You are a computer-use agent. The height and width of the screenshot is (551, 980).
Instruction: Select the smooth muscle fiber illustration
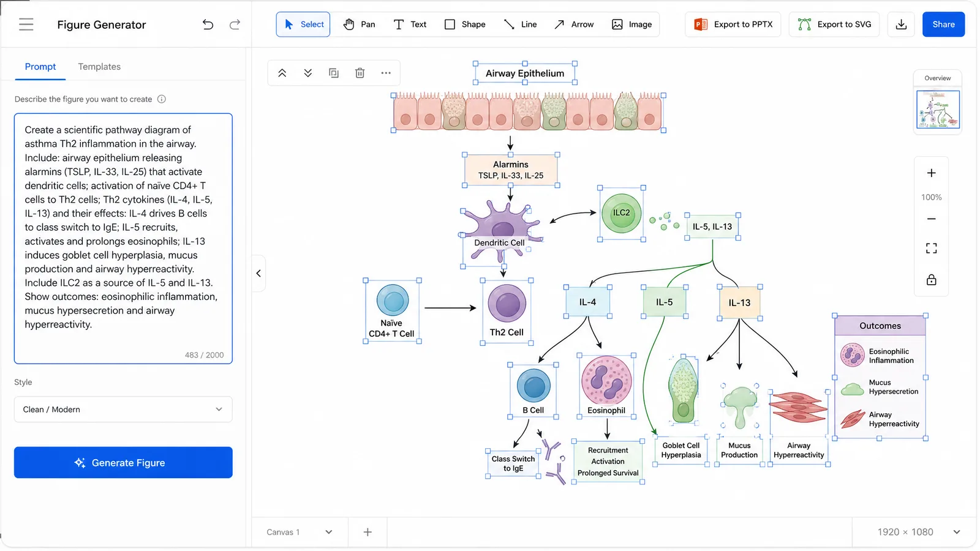[x=799, y=407]
